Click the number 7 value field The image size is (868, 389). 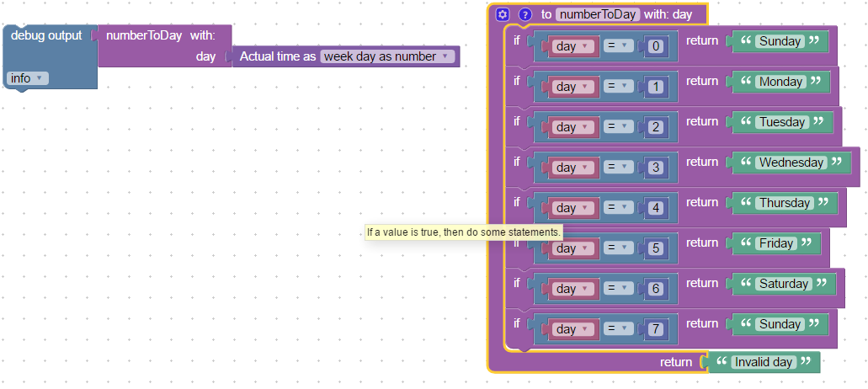[x=656, y=329]
